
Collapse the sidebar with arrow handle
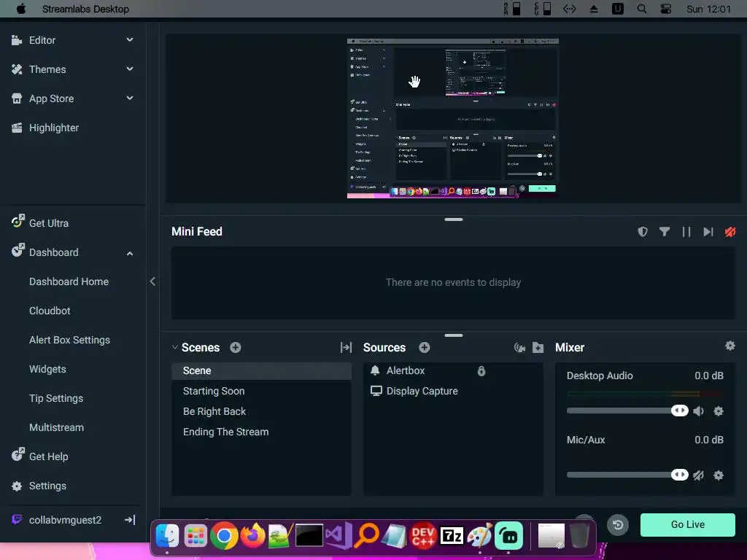[152, 281]
